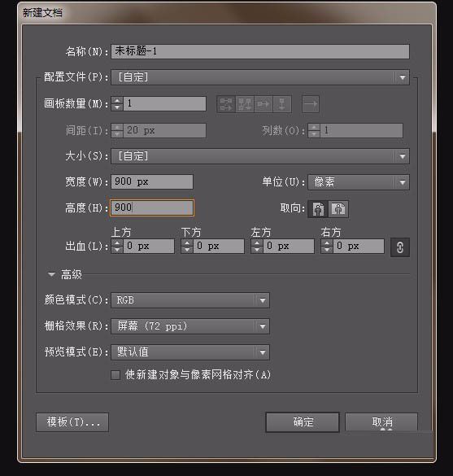Open the 单位 units dropdown
The image size is (453, 476).
pyautogui.click(x=359, y=182)
